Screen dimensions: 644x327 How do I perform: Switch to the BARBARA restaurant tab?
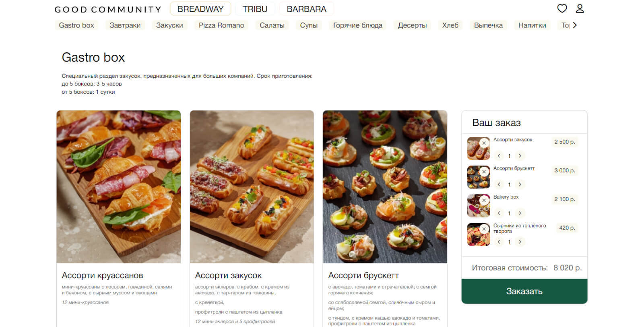pos(306,9)
